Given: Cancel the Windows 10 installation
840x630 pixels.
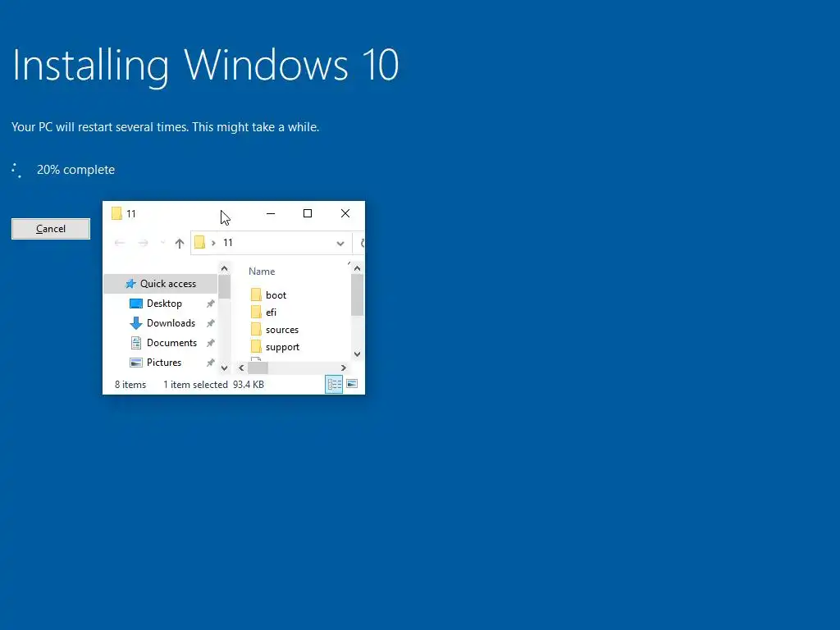Looking at the screenshot, I should [51, 229].
